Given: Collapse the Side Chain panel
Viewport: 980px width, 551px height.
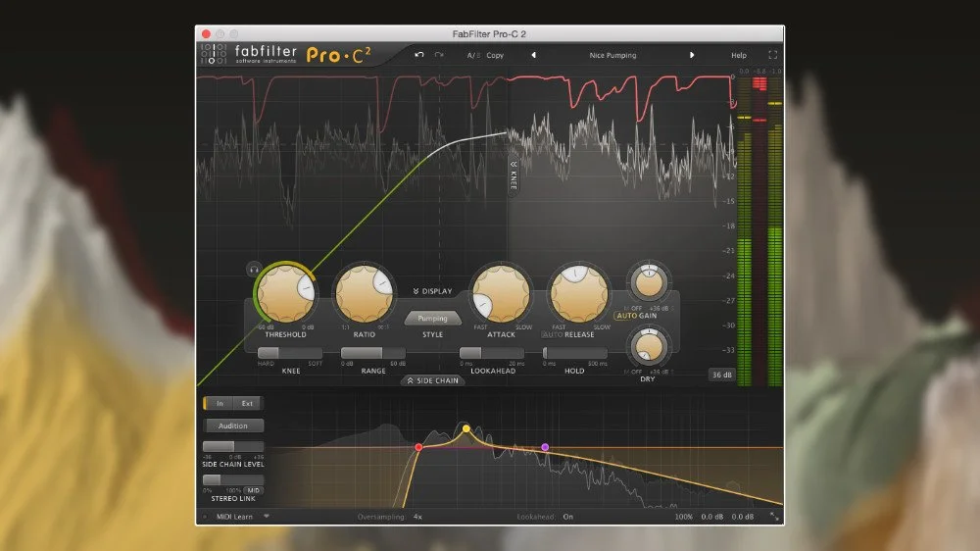Looking at the screenshot, I should 432,380.
